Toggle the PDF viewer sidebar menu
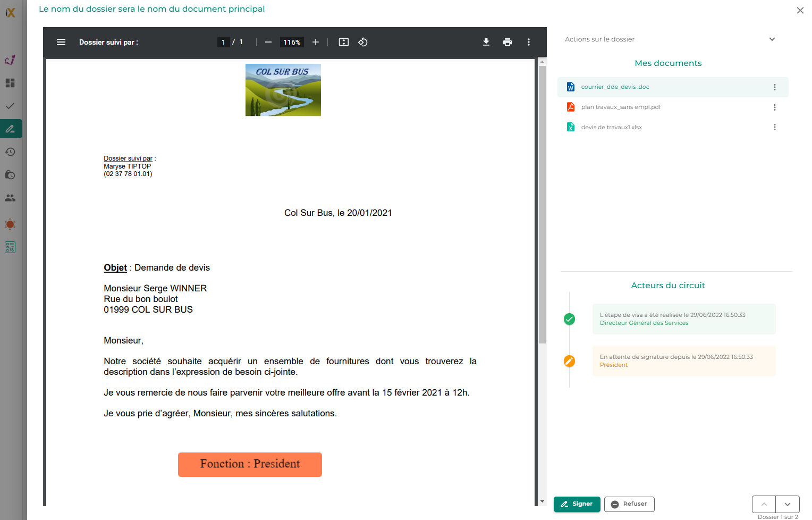812x520 pixels. (x=61, y=42)
